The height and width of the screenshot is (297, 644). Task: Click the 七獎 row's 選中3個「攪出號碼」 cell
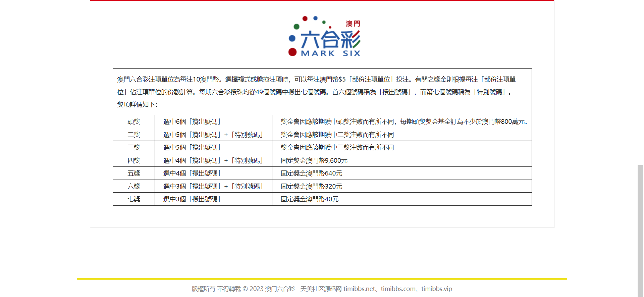(213, 199)
